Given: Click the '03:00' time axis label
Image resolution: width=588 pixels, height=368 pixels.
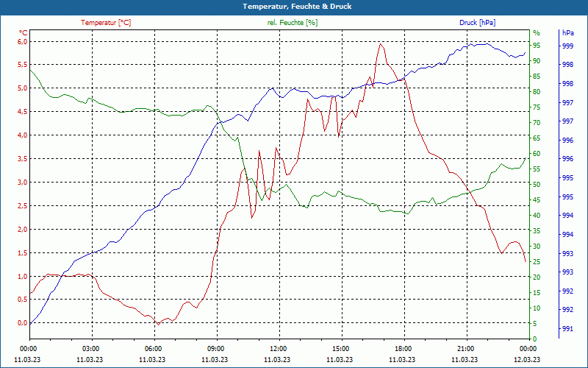Looking at the screenshot, I should [91, 348].
